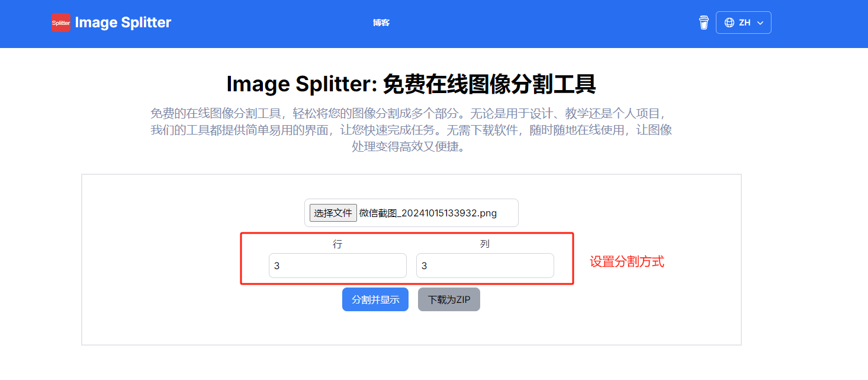Image resolution: width=868 pixels, height=380 pixels.
Task: Click the 列 label text
Action: (x=485, y=244)
